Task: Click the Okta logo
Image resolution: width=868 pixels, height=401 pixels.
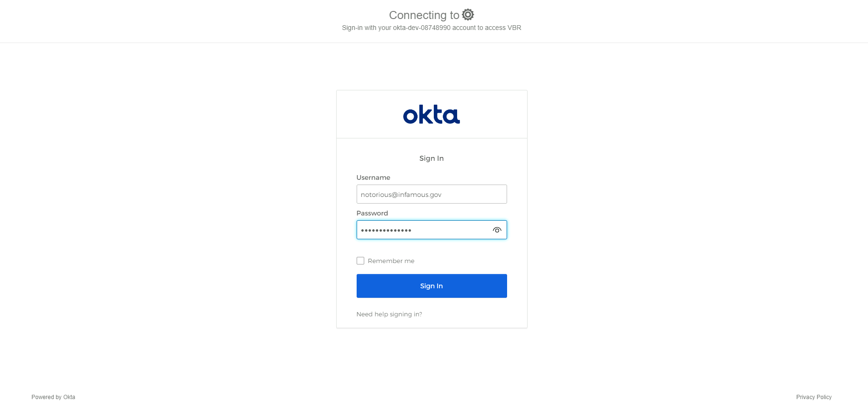Action: [x=431, y=115]
